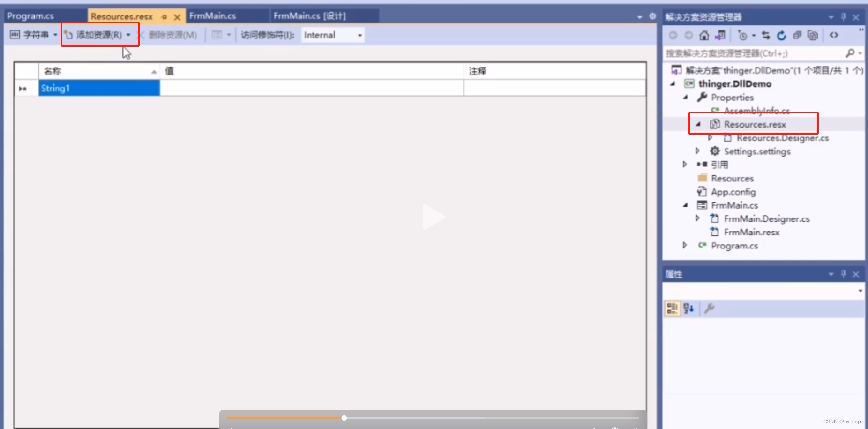Toggle pin on the Properties panel
Viewport: 868px width, 429px height.
pyautogui.click(x=843, y=274)
